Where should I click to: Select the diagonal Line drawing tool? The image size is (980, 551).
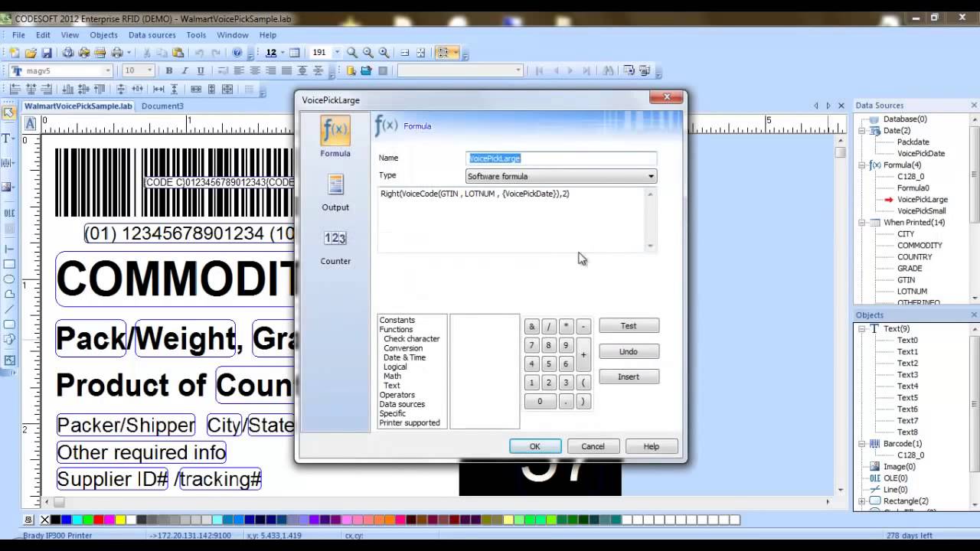click(9, 309)
